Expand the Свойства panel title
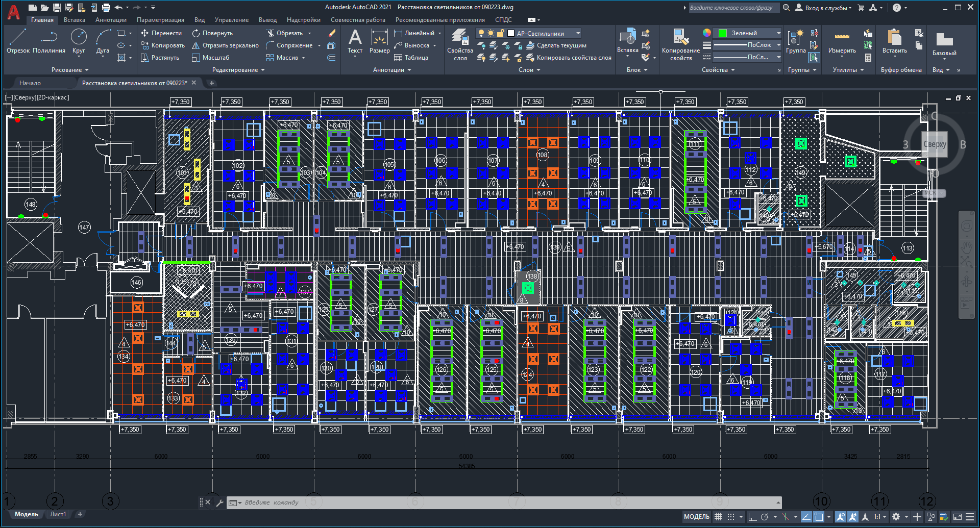The height and width of the screenshot is (528, 980). [718, 70]
